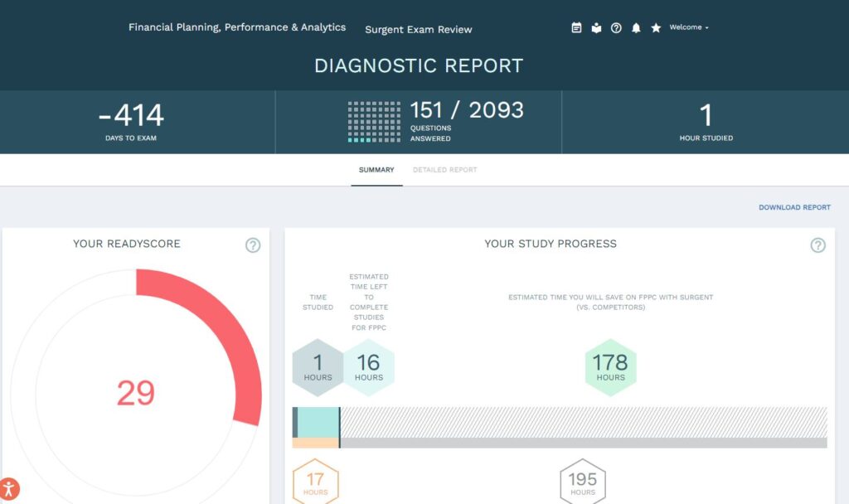Screen dimensions: 849x504
Task: Switch to the Detailed Report tab
Action: click(x=444, y=169)
